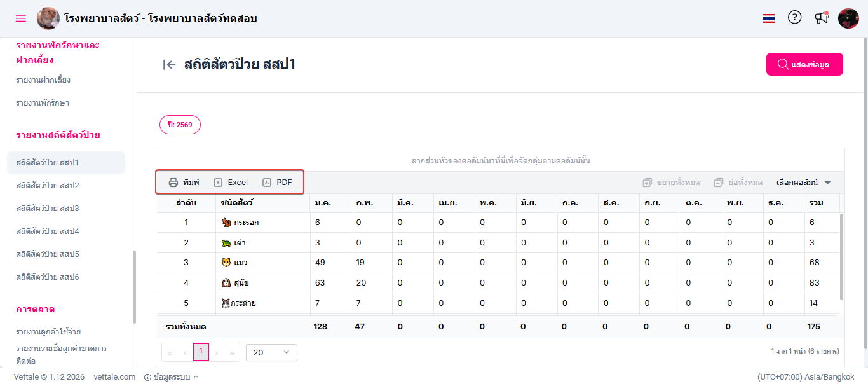Expand ข้อมูลระบบ system info in footer
868x386 pixels.
172,377
